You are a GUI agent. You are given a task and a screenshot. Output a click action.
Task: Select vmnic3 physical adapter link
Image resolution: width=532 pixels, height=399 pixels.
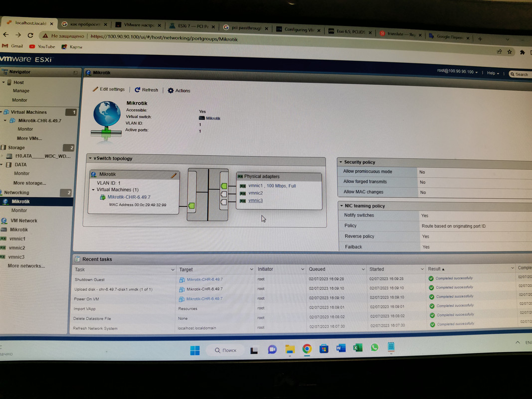coord(255,200)
